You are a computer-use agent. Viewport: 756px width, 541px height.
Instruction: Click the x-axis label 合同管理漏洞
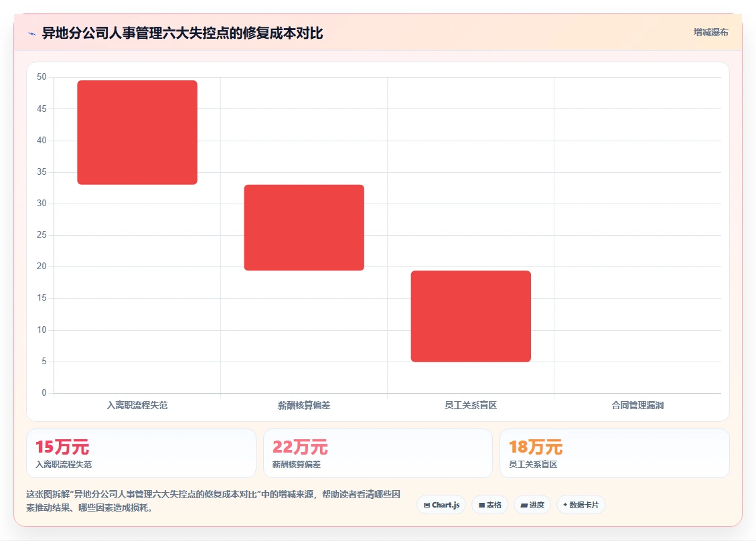[638, 406]
